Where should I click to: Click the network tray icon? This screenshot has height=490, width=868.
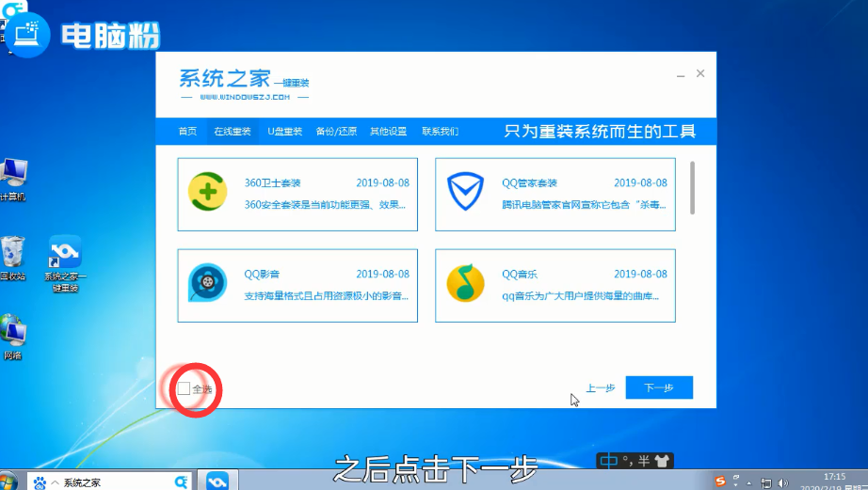(766, 483)
